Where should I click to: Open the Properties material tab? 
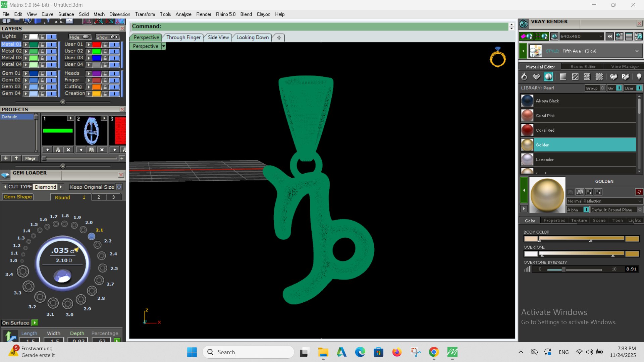pyautogui.click(x=554, y=220)
